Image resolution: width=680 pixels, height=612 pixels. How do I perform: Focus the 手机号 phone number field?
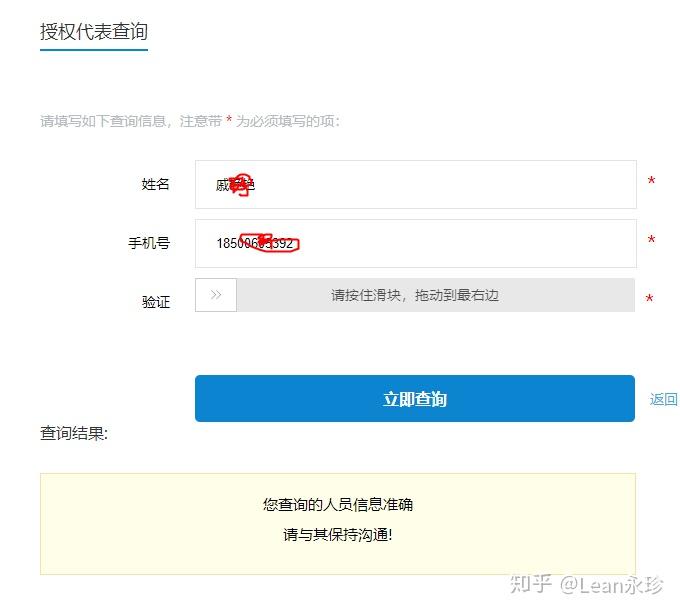point(415,243)
